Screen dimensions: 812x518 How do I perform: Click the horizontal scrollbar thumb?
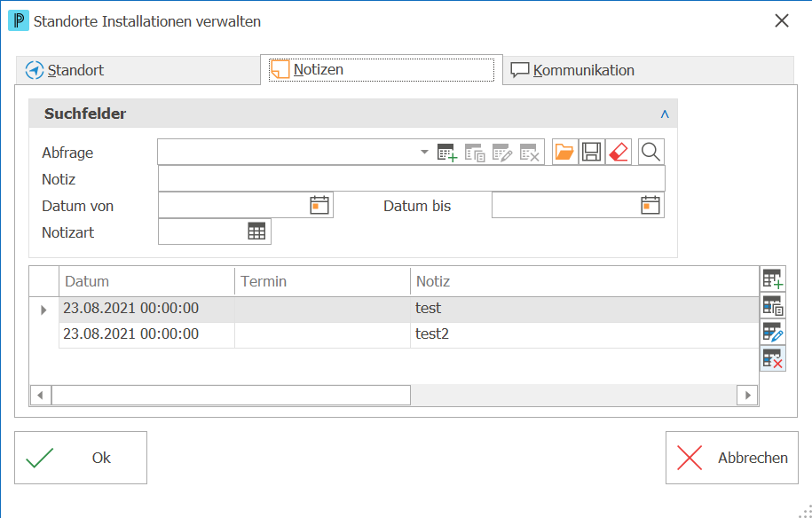coord(231,396)
